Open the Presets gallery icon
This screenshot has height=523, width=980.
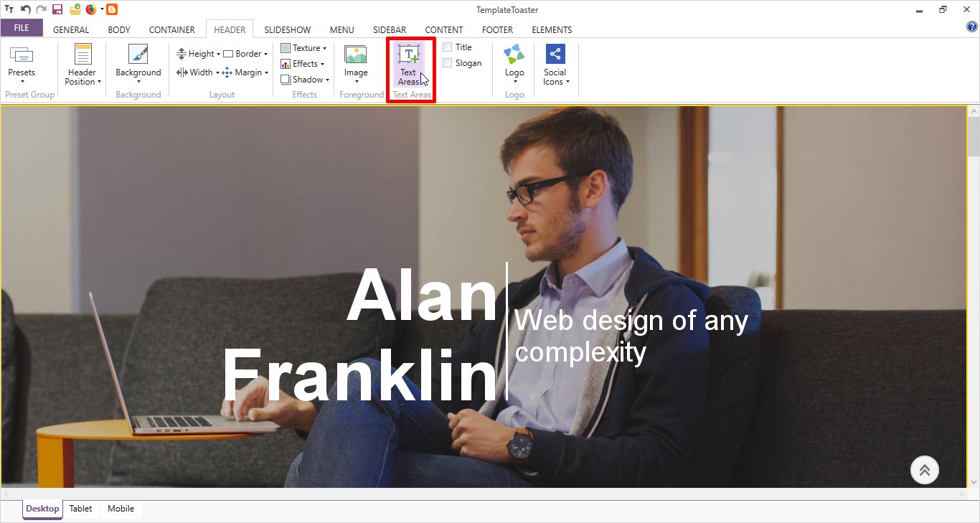point(22,55)
